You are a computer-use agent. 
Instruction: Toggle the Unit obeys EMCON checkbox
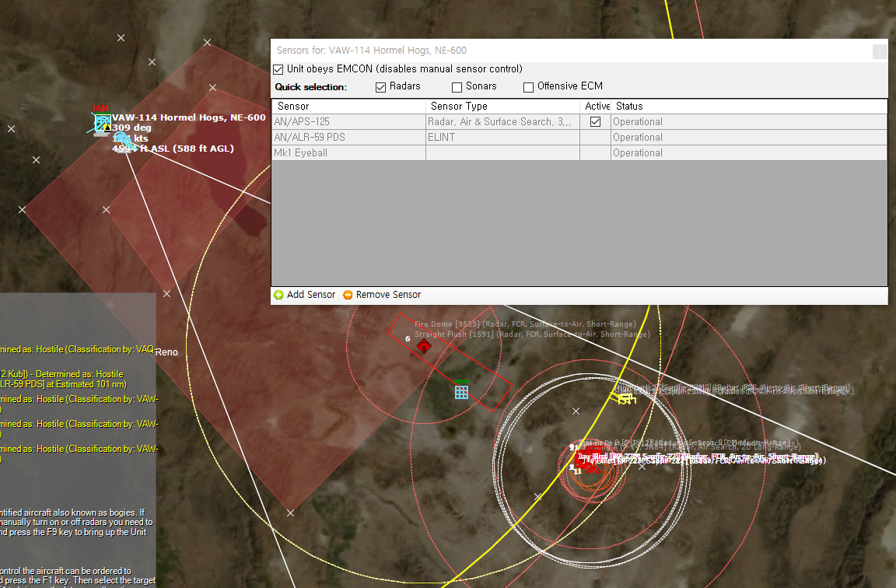278,69
